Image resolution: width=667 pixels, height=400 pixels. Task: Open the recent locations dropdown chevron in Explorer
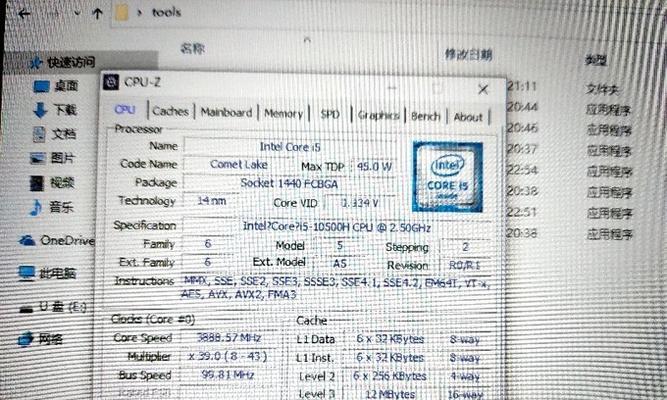(x=77, y=13)
